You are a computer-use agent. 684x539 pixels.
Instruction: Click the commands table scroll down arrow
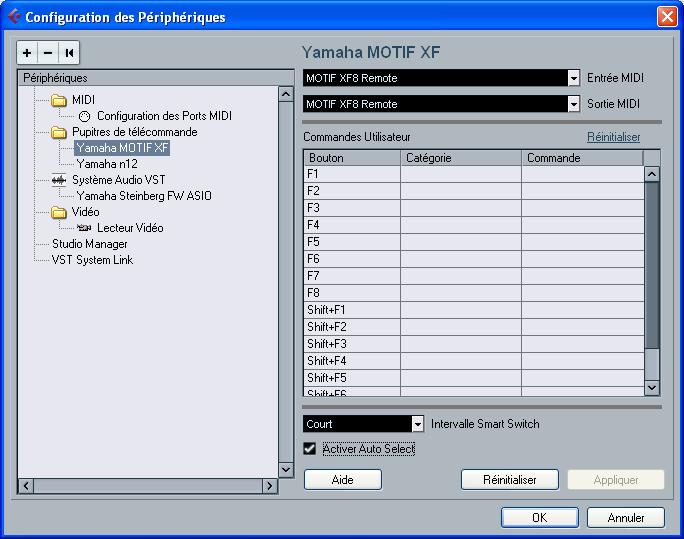[652, 387]
